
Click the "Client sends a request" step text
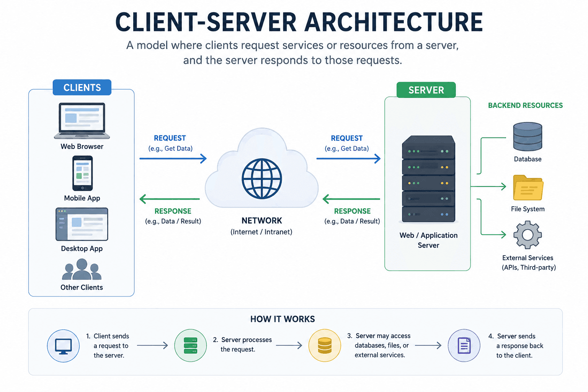(108, 346)
